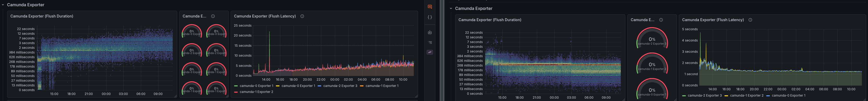The image size is (868, 101).
Task: Click 10:00 time label in left Flush Latency panel
Action: tap(403, 80)
